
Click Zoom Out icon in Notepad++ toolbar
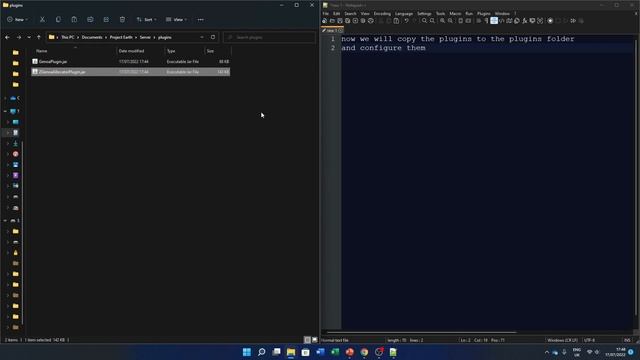click(x=451, y=20)
